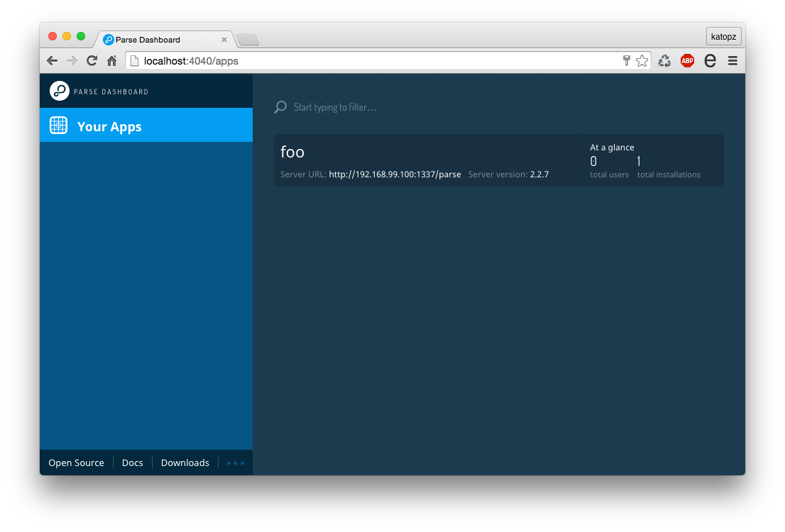
Task: Open the Adblock Plus extension icon
Action: pyautogui.click(x=687, y=61)
